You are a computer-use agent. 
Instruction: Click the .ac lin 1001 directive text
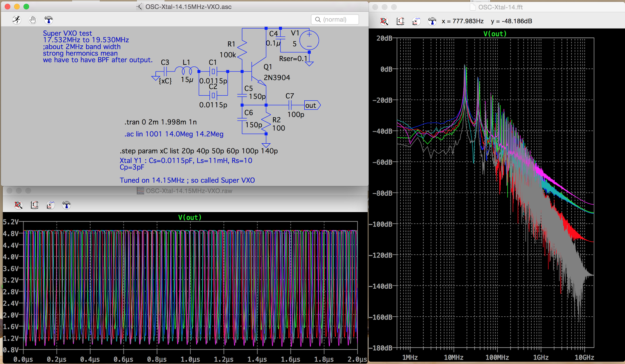click(173, 134)
